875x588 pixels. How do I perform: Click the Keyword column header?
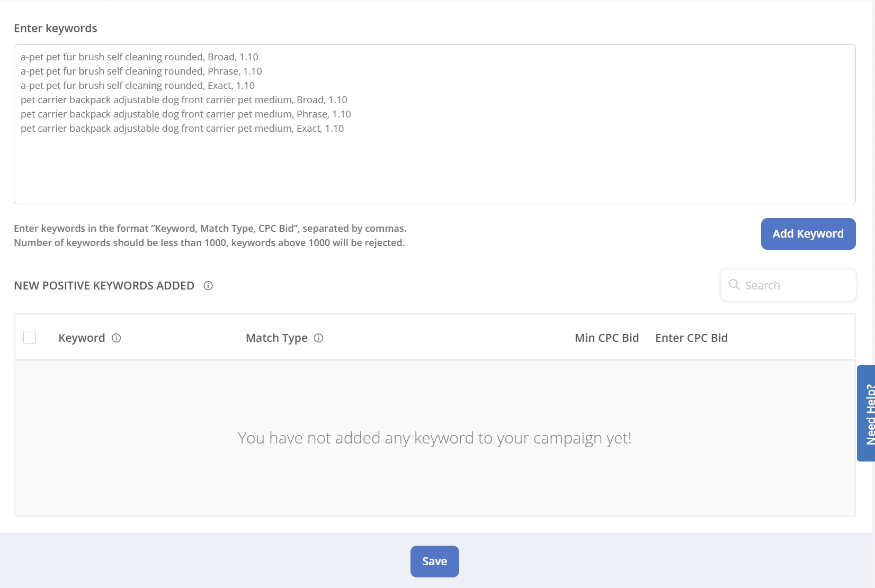[x=82, y=338]
